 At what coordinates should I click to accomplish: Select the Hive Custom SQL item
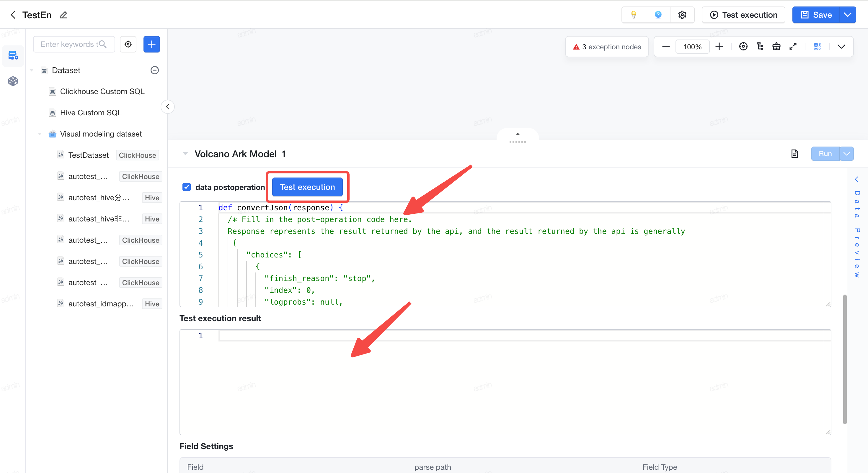[91, 113]
